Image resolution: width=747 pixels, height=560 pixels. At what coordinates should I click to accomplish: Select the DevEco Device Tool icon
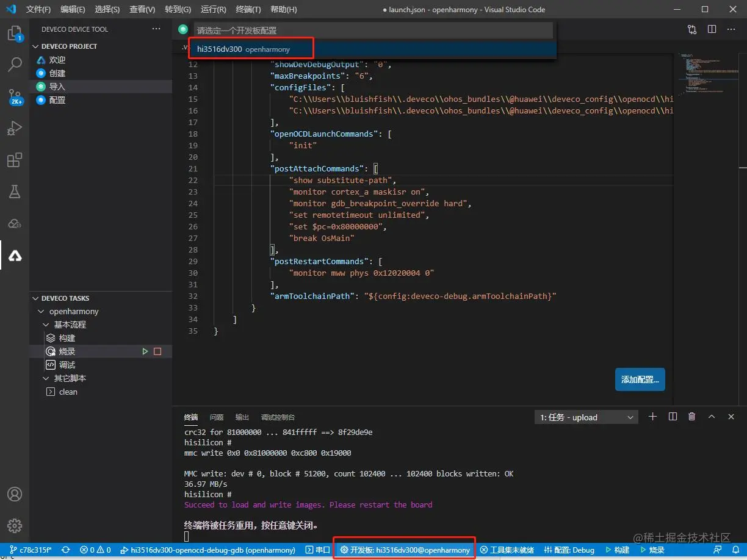15,256
